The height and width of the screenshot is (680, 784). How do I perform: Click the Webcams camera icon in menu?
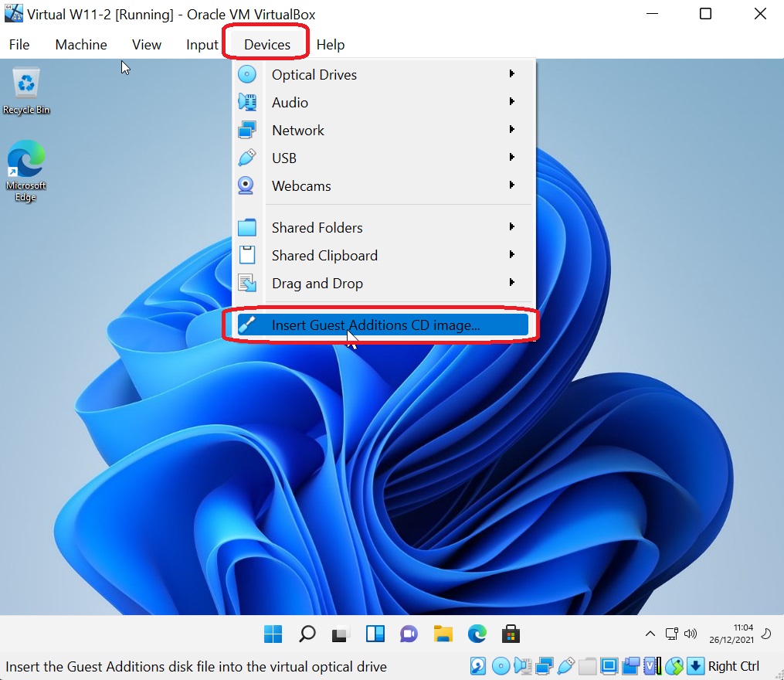click(x=246, y=185)
